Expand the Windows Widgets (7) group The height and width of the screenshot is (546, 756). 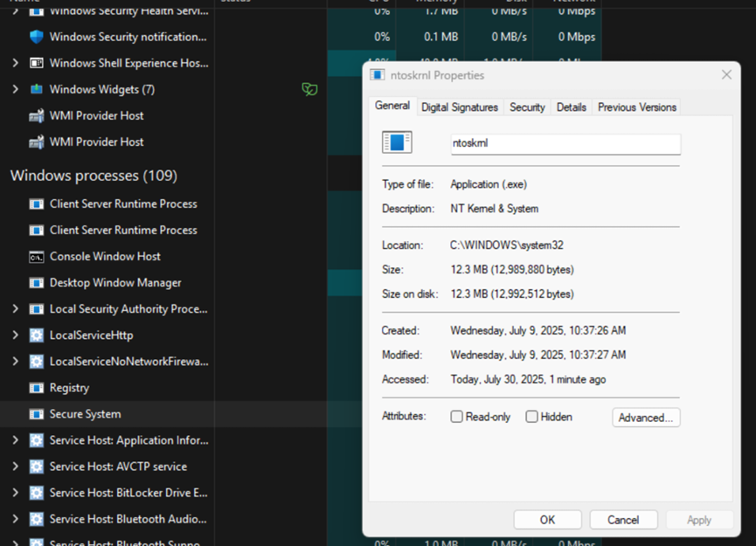(16, 89)
